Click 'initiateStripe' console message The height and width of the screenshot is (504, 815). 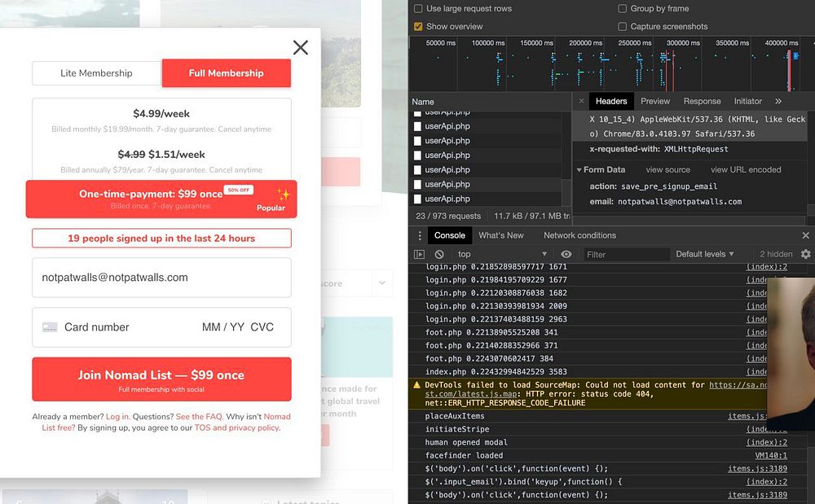click(x=457, y=429)
